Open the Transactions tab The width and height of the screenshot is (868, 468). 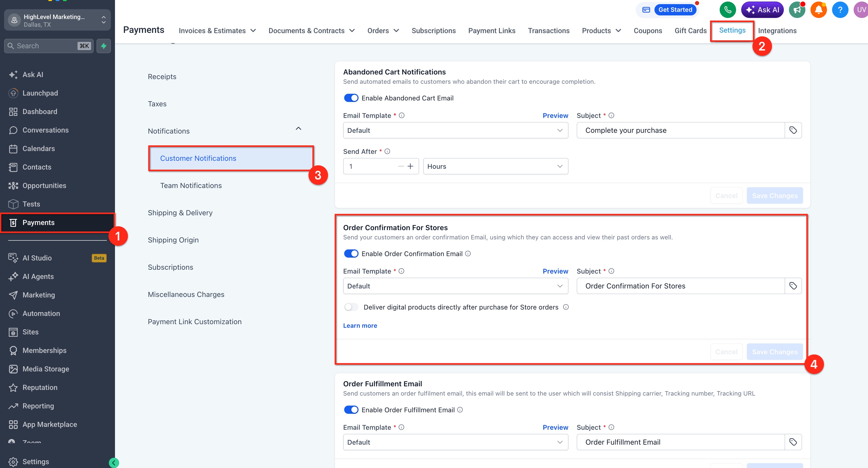click(548, 31)
